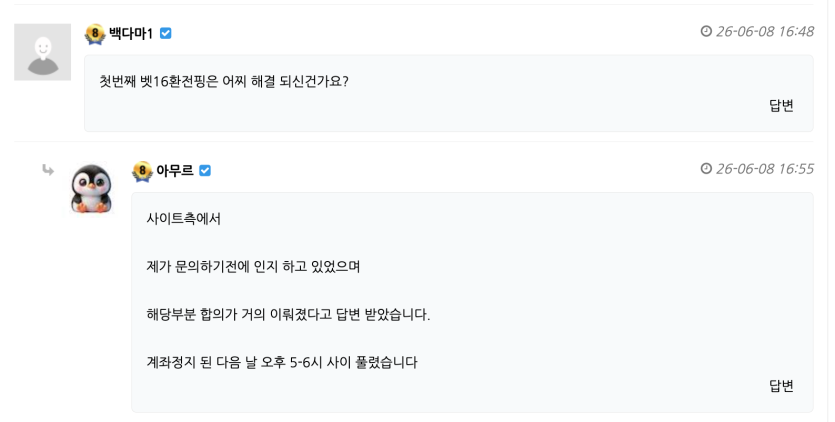The height and width of the screenshot is (422, 835).
Task: Click the level 8 medal beside 백다마1
Action: click(95, 34)
